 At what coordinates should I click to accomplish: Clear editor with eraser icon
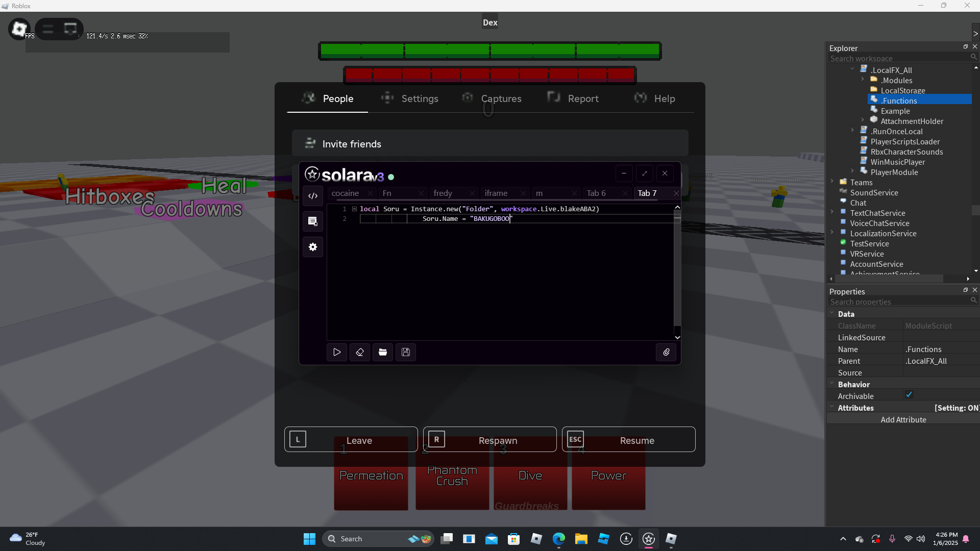(x=360, y=352)
